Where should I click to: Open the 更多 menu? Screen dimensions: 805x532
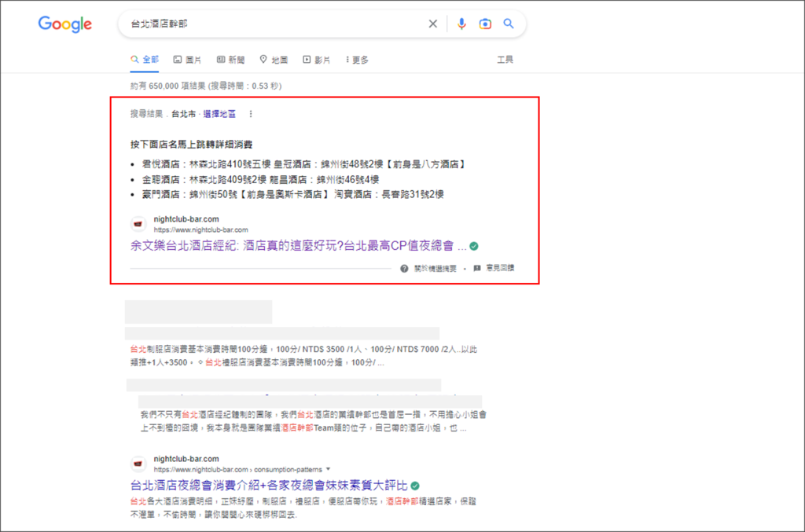point(357,60)
